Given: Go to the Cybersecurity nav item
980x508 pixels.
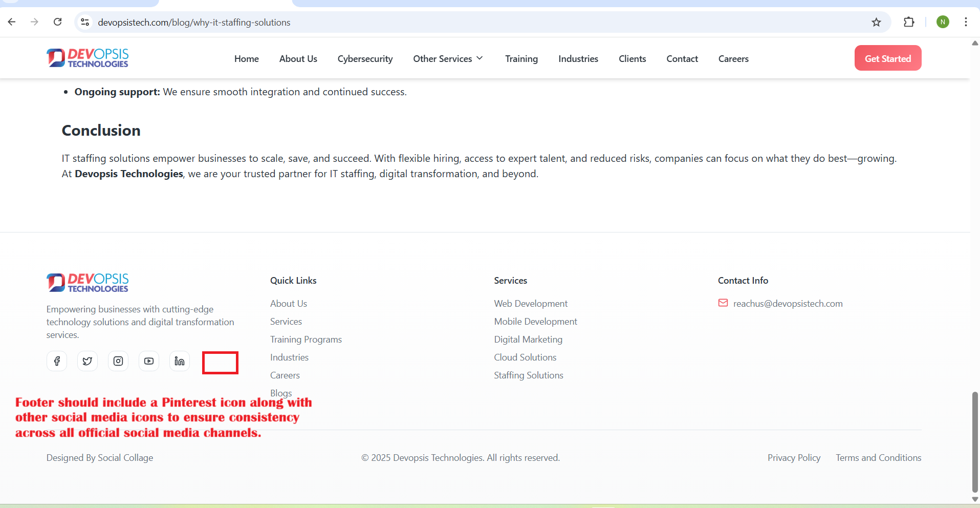Looking at the screenshot, I should 365,59.
